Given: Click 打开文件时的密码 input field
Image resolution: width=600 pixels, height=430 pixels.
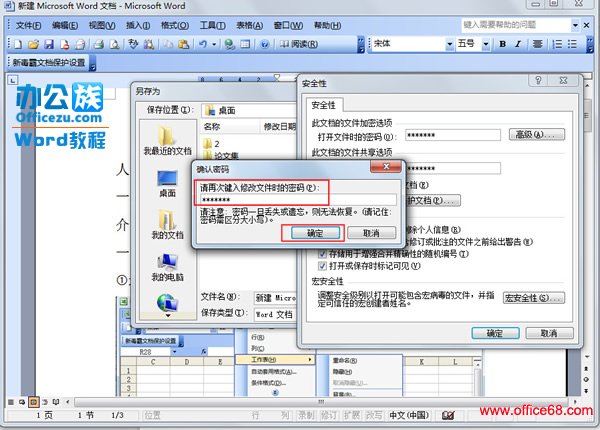Looking at the screenshot, I should click(x=453, y=135).
